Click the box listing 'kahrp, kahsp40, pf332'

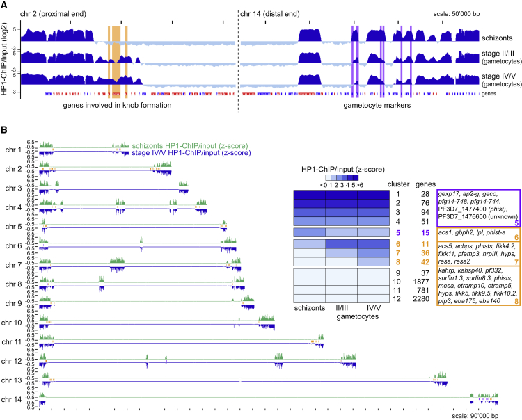point(478,286)
